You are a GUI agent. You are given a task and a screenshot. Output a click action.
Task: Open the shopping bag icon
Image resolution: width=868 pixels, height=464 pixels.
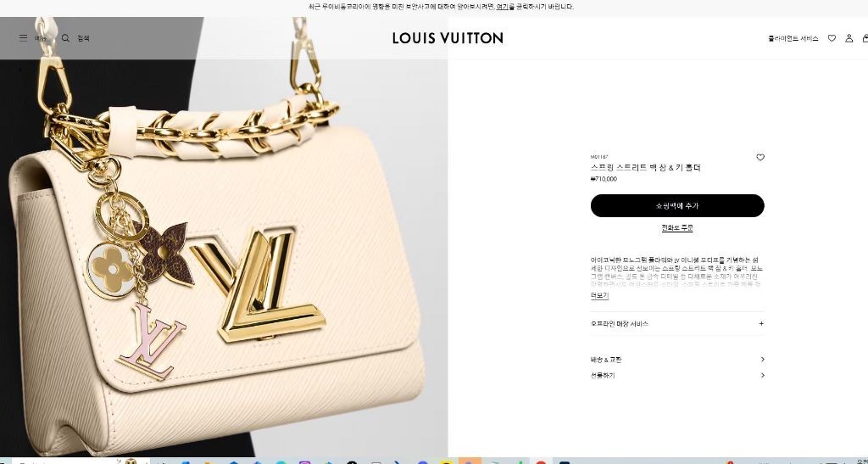[x=865, y=38]
